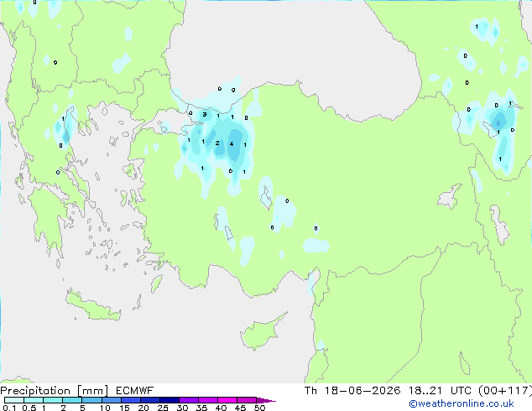
Task: Click the 'Th 18-06-2026' date text
Action: 352,391
